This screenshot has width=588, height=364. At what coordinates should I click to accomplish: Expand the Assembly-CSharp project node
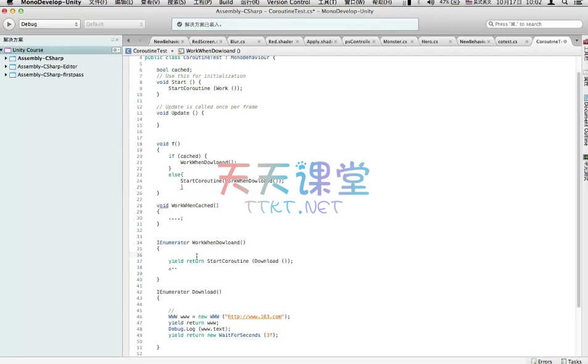[6, 59]
